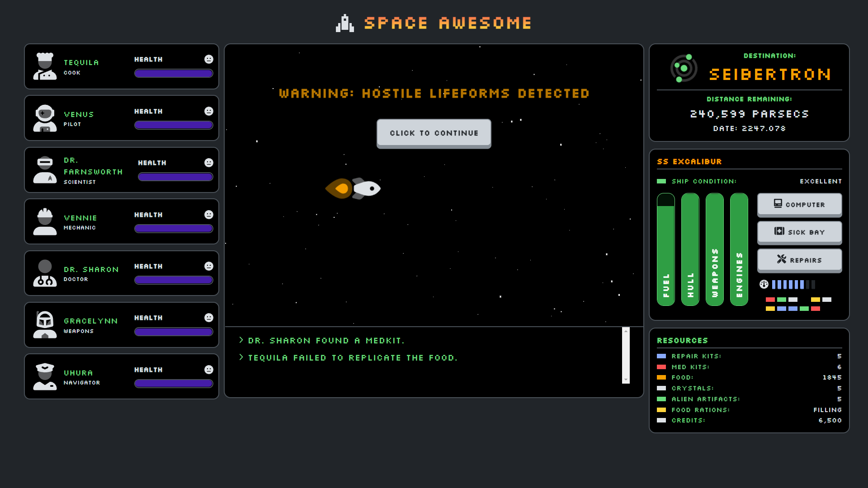868x488 pixels.
Task: Open the Sick Bay
Action: [x=799, y=232]
